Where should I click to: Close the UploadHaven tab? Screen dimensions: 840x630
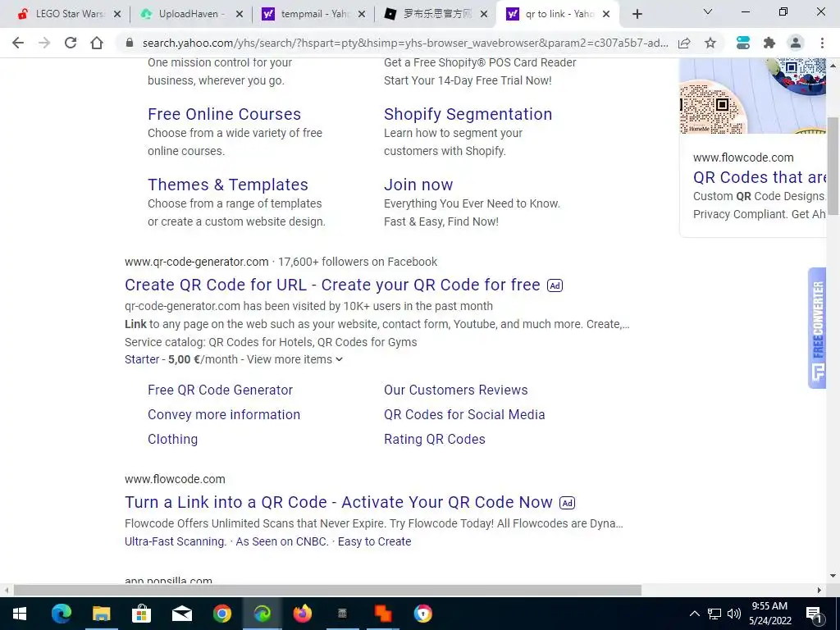pyautogui.click(x=240, y=14)
